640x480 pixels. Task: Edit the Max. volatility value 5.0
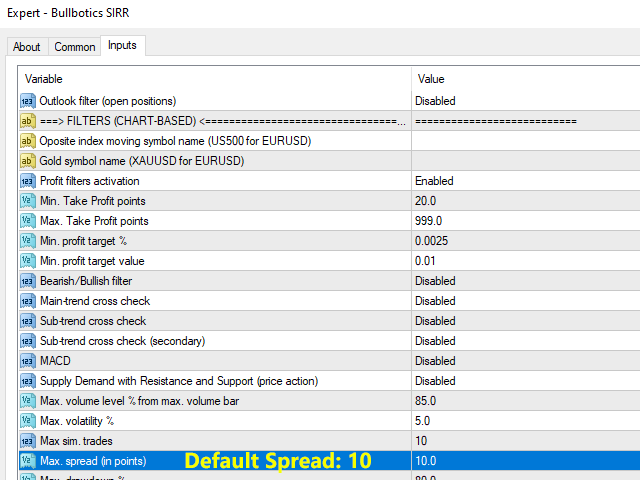click(x=526, y=421)
